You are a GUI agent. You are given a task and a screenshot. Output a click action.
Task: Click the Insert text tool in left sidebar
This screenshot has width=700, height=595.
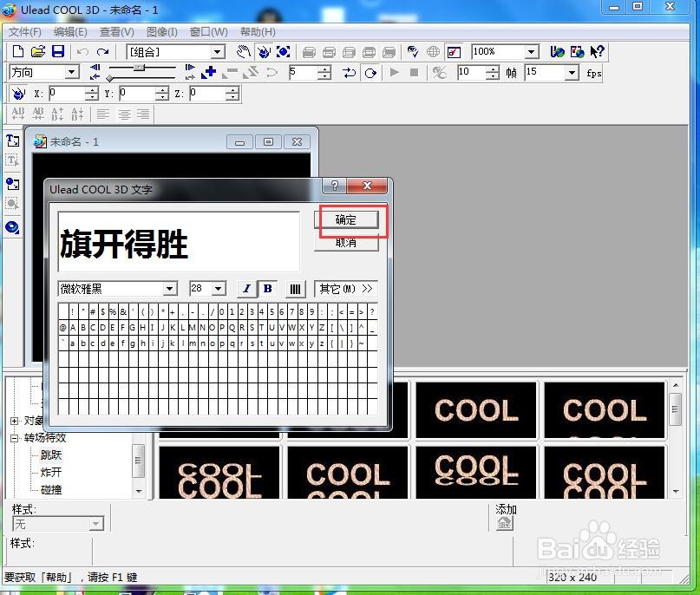point(12,141)
